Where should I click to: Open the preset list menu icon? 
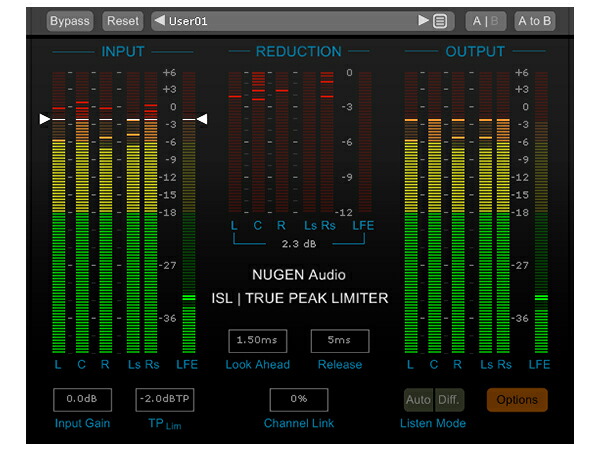pos(440,21)
